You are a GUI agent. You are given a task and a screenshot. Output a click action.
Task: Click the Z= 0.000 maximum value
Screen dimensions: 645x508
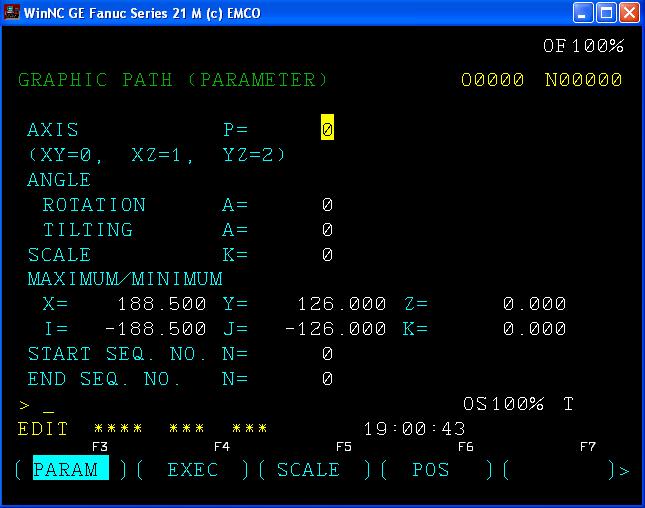tap(534, 304)
